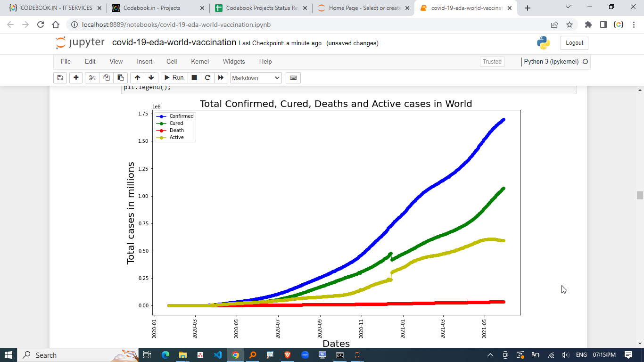Move the selected cell up
This screenshot has height=362, width=644.
tap(137, 78)
